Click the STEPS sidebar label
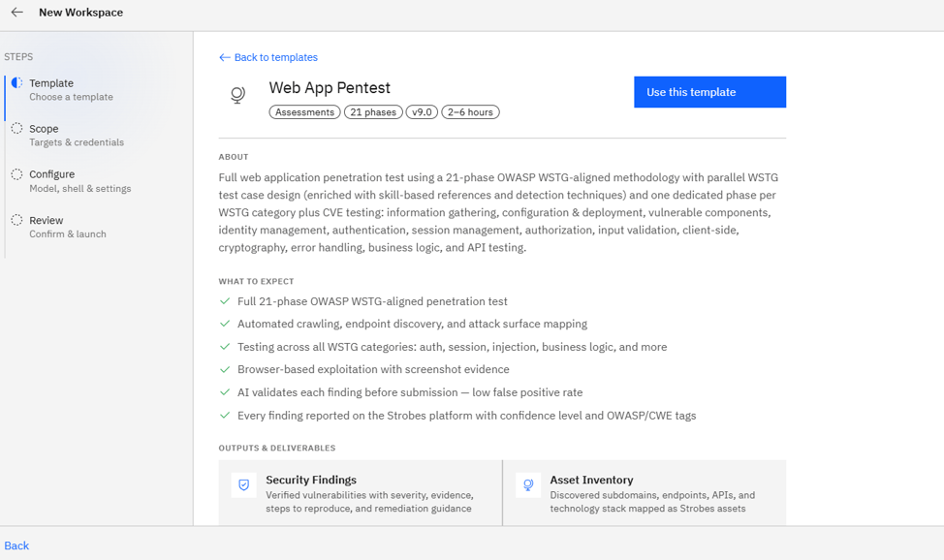The image size is (944, 560). click(18, 56)
